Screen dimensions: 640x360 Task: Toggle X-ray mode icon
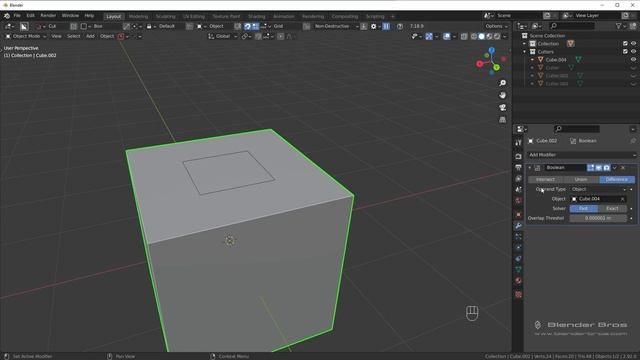[x=464, y=36]
